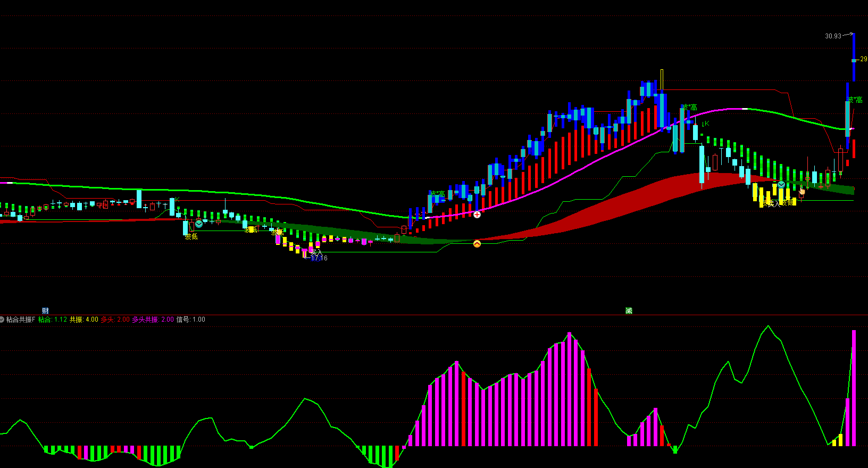Viewport: 868px width, 468px height.
Task: Click the red 多头: 2.00 value label
Action: 115,319
